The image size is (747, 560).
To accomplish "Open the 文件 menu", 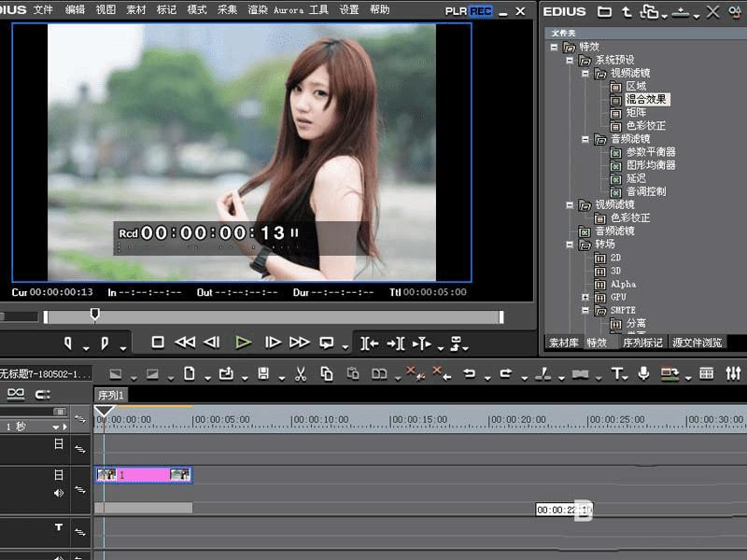I will coord(43,9).
